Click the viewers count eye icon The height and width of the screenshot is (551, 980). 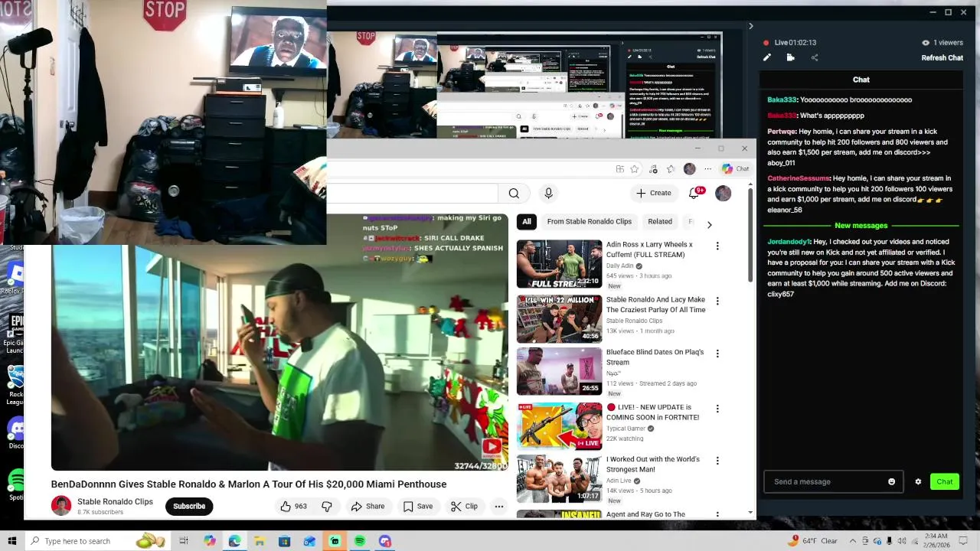(925, 43)
